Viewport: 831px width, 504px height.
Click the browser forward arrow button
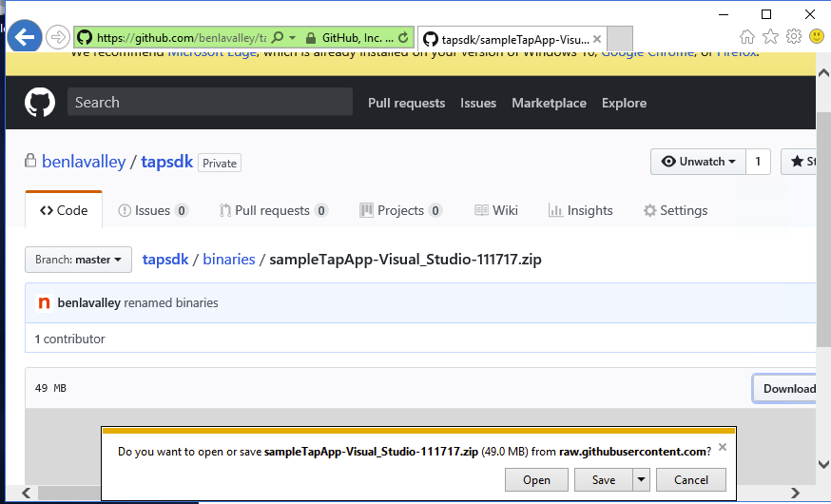pos(58,37)
